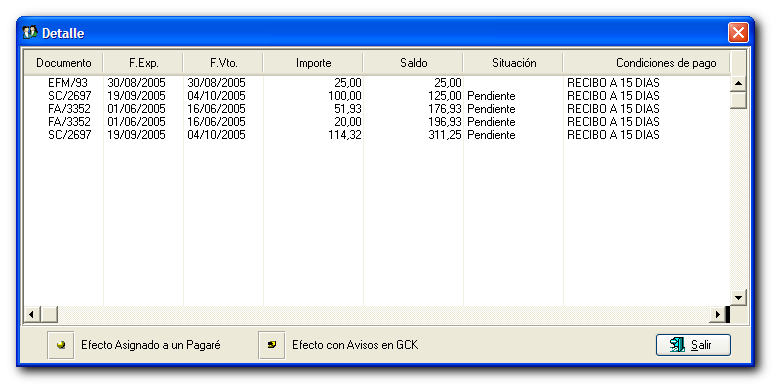Viewport: 772px width, 384px height.
Task: Click the Efecto Asignado a un Pagaré icon
Action: (x=61, y=345)
